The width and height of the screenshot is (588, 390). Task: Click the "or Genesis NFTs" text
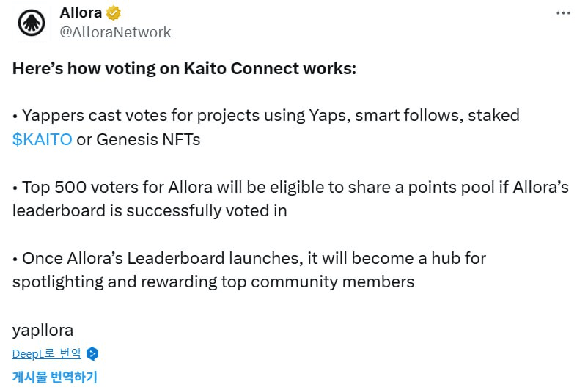(x=138, y=139)
